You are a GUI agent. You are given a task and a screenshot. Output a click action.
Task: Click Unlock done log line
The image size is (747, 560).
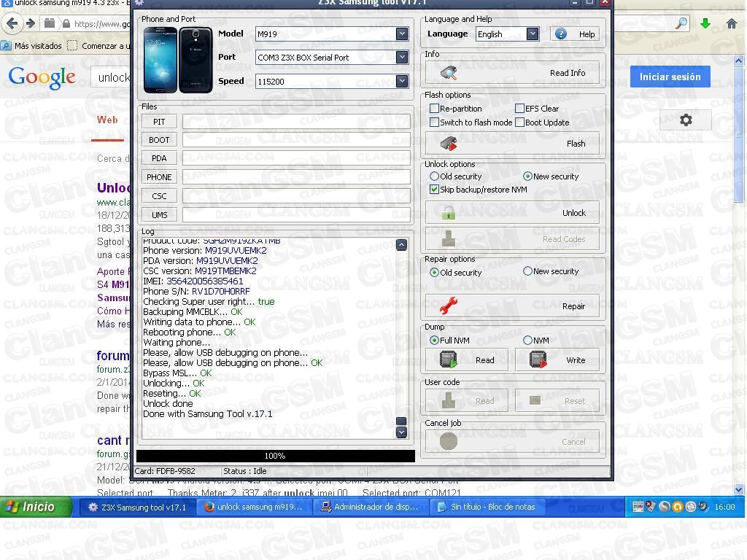[168, 403]
